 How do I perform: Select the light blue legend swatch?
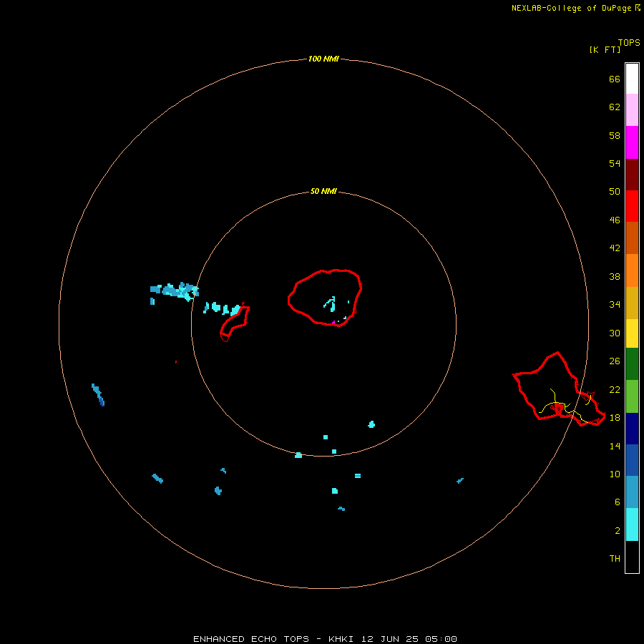coord(632,492)
